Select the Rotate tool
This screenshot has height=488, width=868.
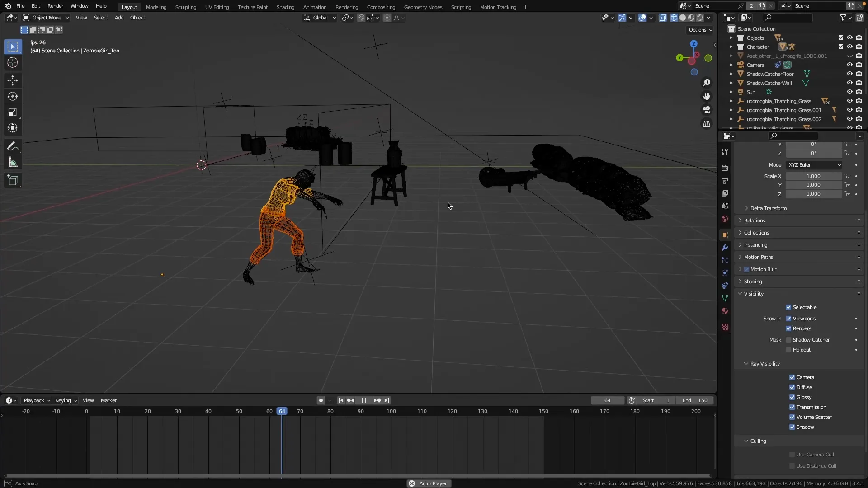point(12,96)
